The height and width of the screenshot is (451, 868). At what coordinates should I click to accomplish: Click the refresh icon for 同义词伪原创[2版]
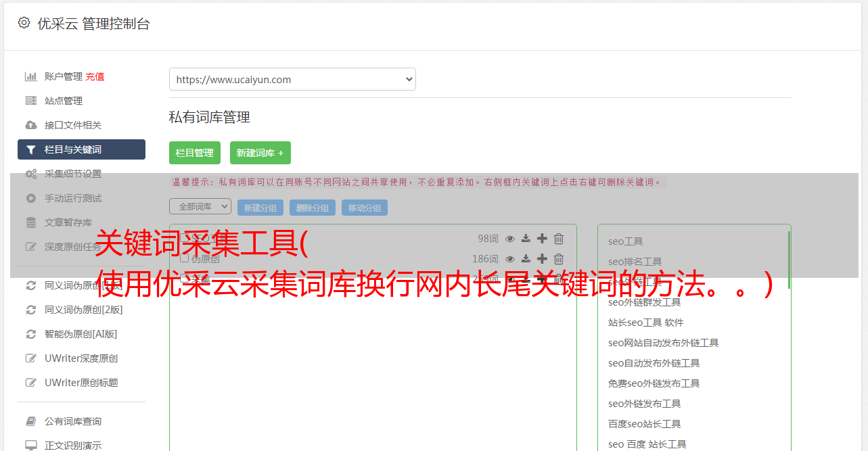pyautogui.click(x=31, y=310)
